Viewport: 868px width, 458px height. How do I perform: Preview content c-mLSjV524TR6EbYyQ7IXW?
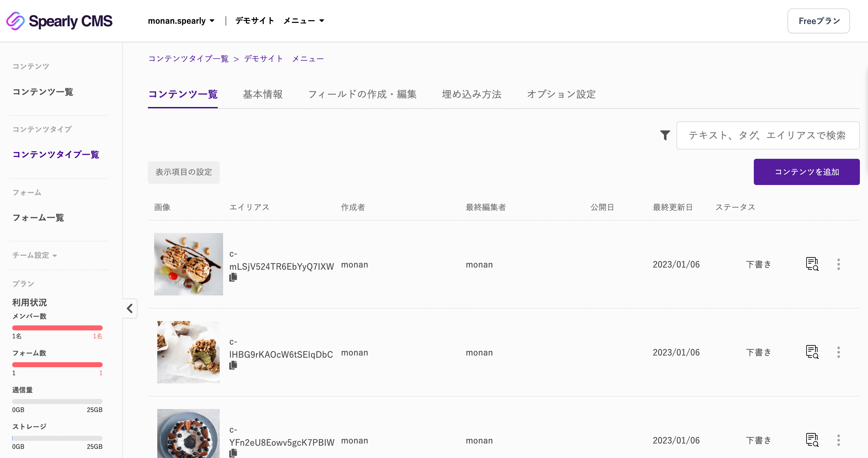812,264
